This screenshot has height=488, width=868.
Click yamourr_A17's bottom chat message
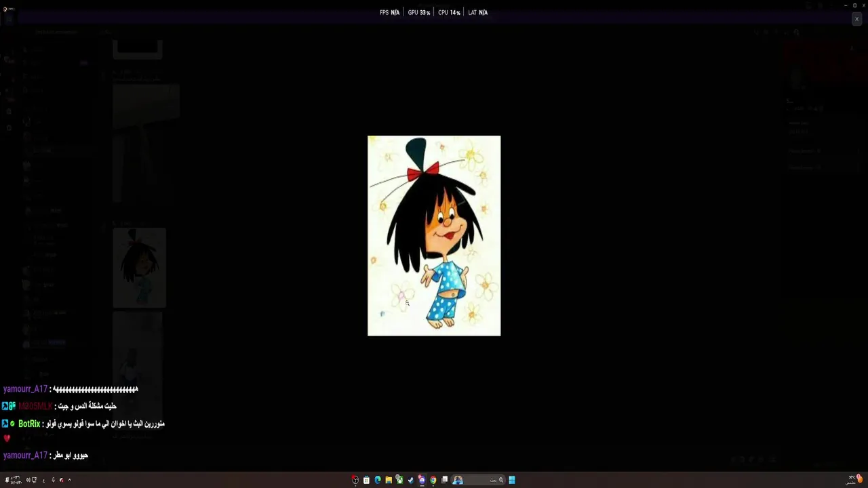coord(45,455)
